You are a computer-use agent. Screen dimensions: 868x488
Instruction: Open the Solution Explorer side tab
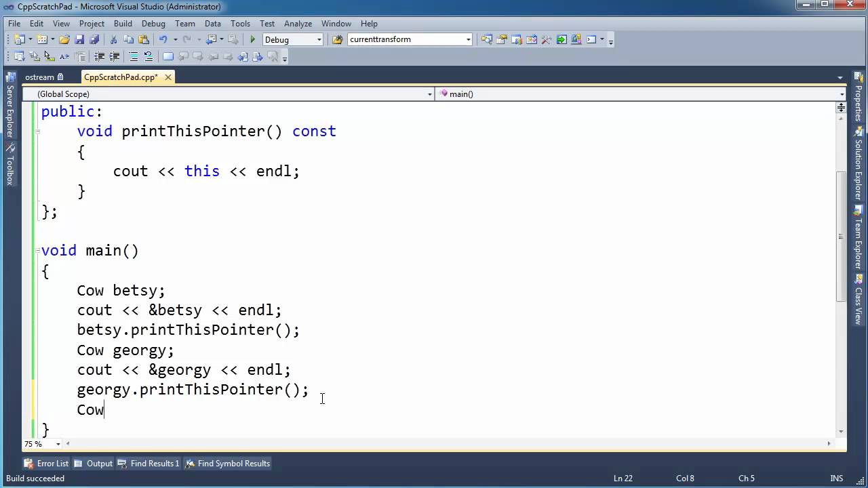point(858,163)
